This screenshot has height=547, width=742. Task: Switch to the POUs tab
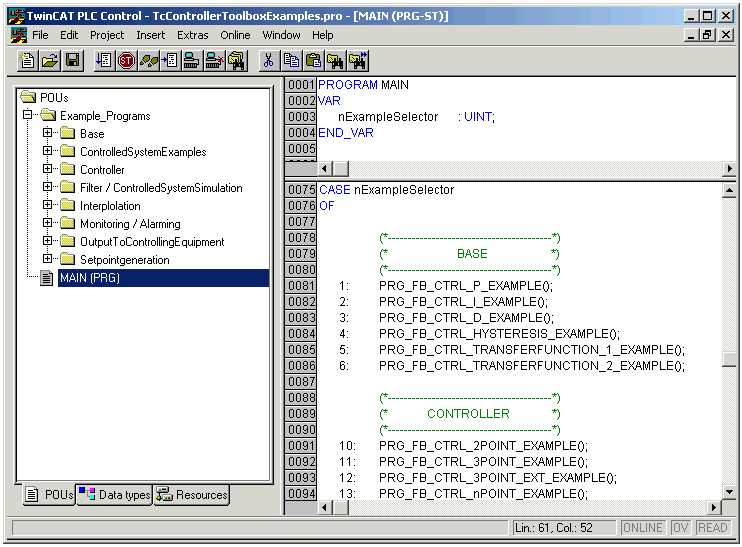point(49,495)
